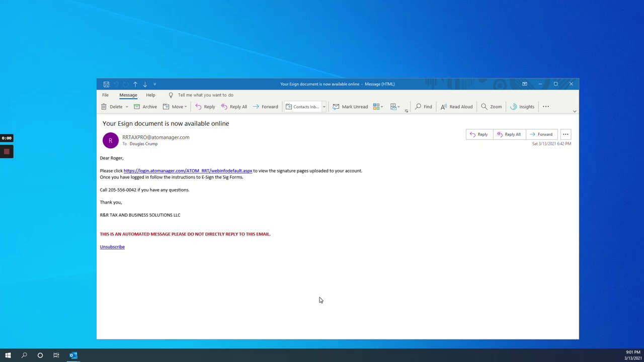The width and height of the screenshot is (644, 362).
Task: Open Customize Quick Access Toolbar dropdown
Action: click(154, 84)
